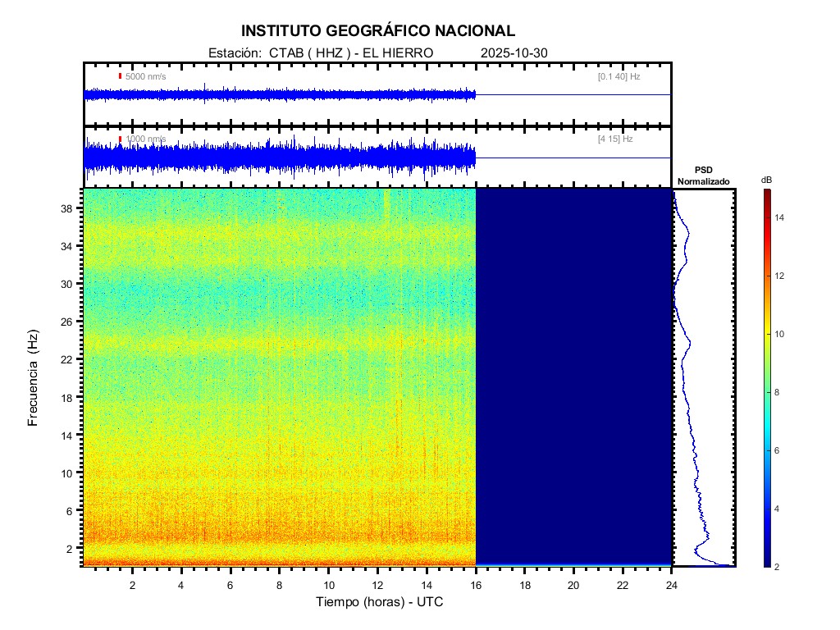Click the 38 Hz tick on the frequency axis
Screen dimensions: 840x630
tap(67, 208)
